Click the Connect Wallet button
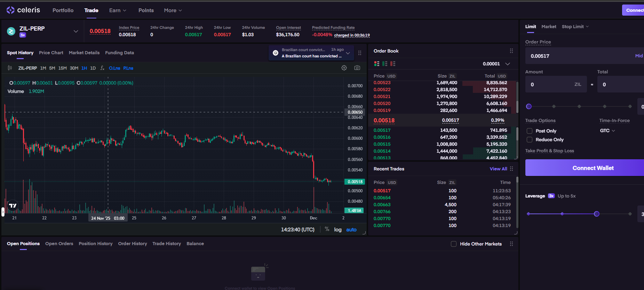The height and width of the screenshot is (290, 644). (593, 168)
